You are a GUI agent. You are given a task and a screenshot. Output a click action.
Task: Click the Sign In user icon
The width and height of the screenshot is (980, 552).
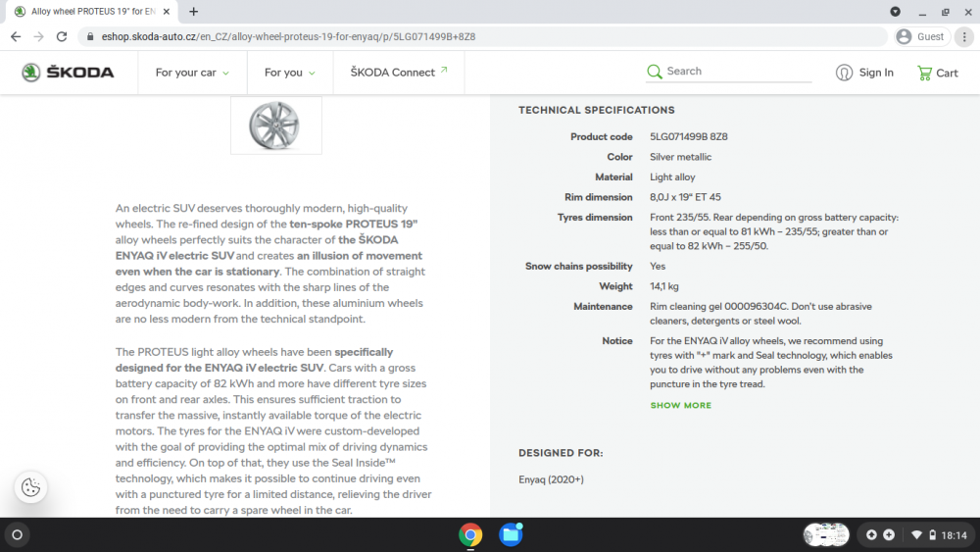pos(844,74)
